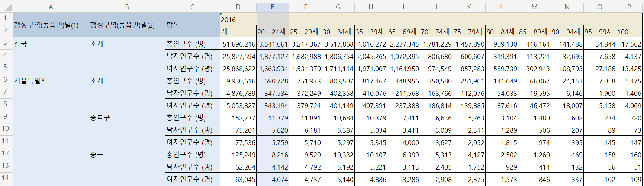Click the 75 - 79세 header cell

coord(469,31)
